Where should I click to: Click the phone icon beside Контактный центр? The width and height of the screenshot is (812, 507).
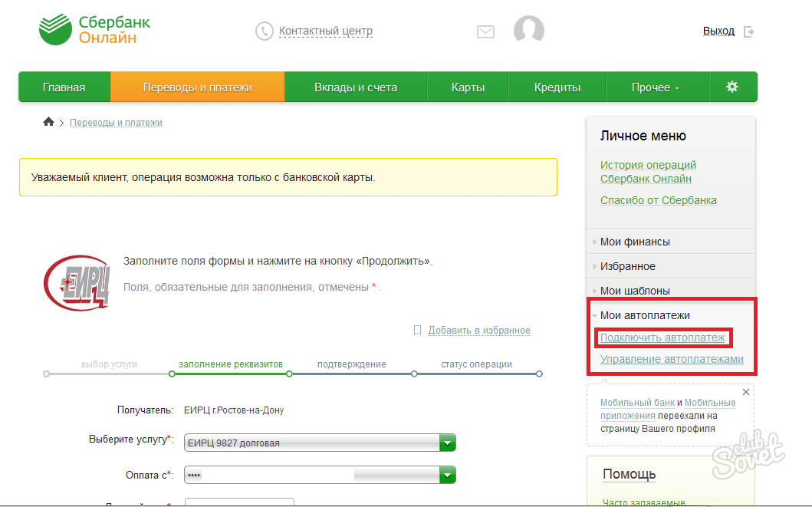[x=264, y=31]
